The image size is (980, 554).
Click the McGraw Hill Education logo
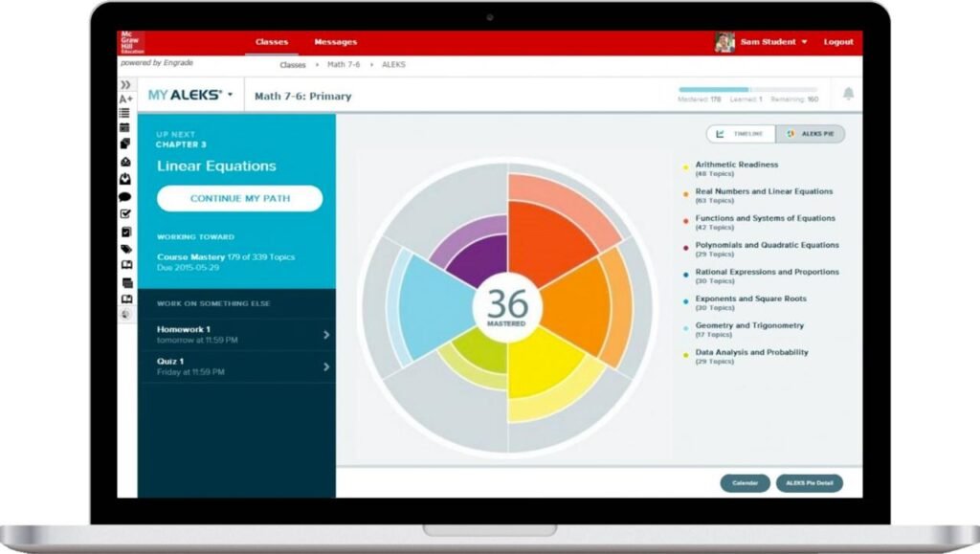(131, 42)
